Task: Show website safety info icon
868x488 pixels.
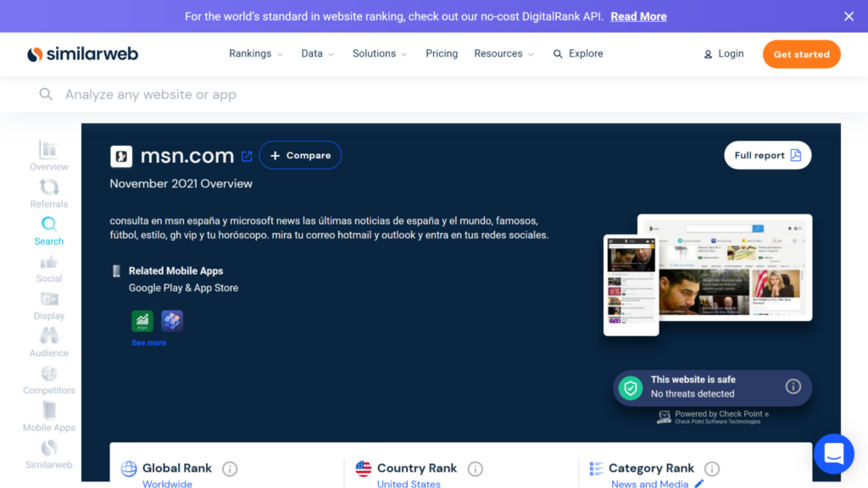Action: coord(793,386)
